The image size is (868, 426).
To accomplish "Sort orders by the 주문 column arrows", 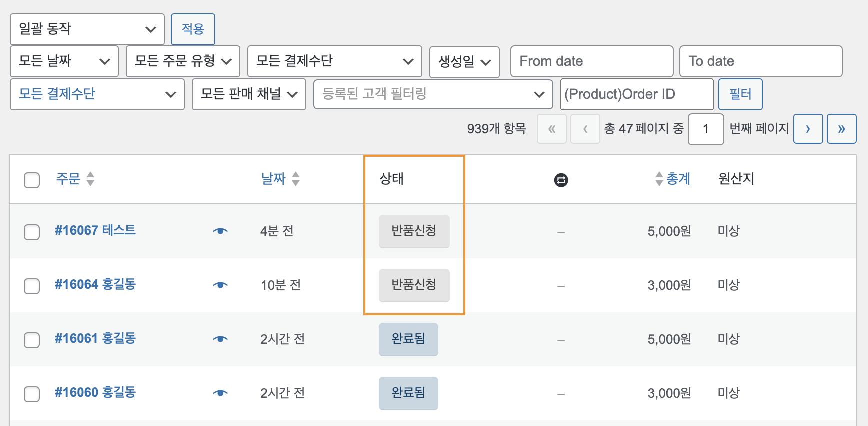I will click(x=90, y=178).
